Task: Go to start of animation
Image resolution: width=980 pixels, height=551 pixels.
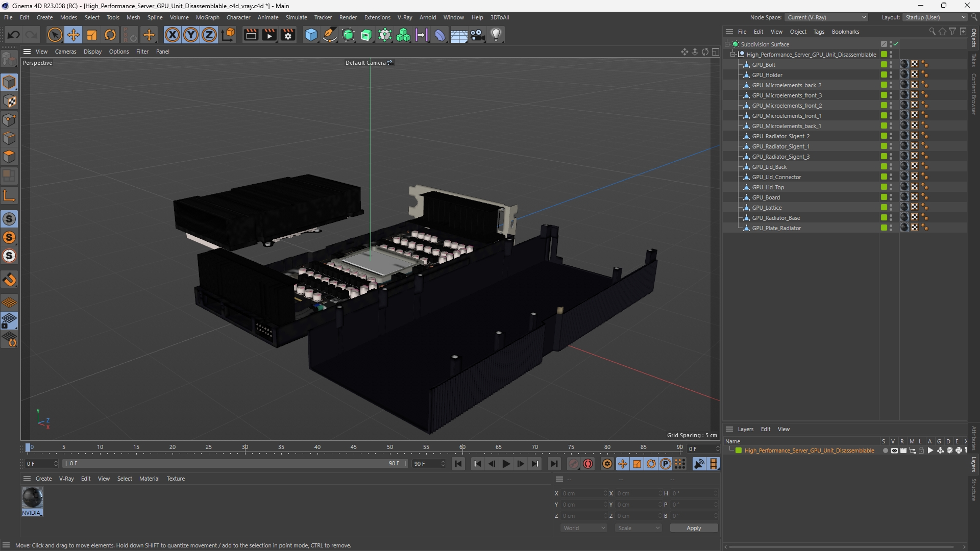Action: pos(458,464)
